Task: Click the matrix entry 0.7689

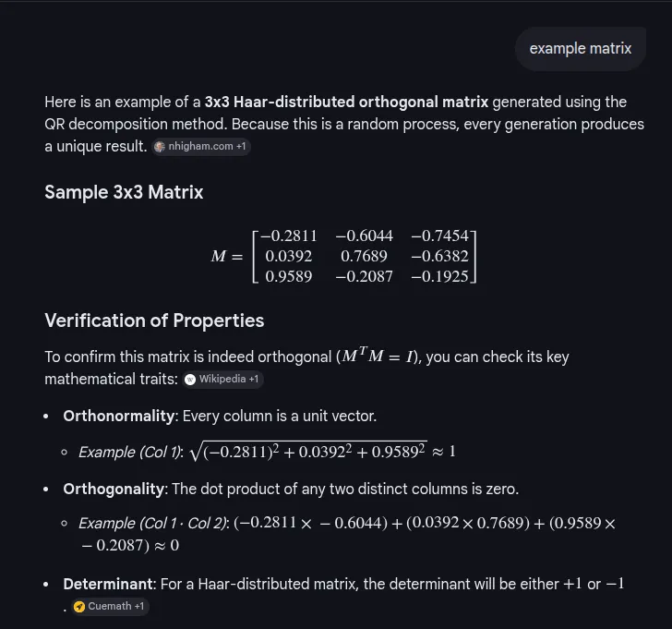Action: (x=365, y=256)
